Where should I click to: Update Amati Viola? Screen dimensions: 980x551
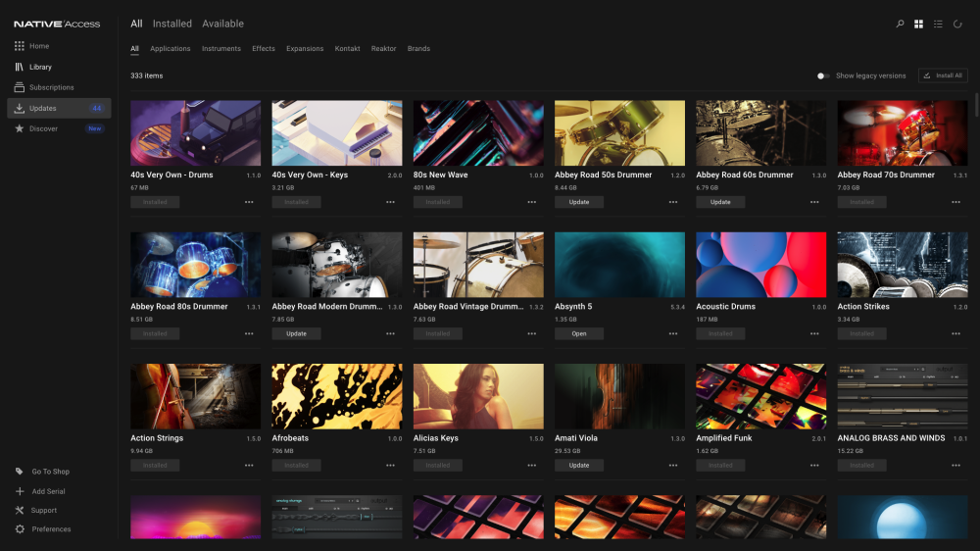click(x=579, y=466)
